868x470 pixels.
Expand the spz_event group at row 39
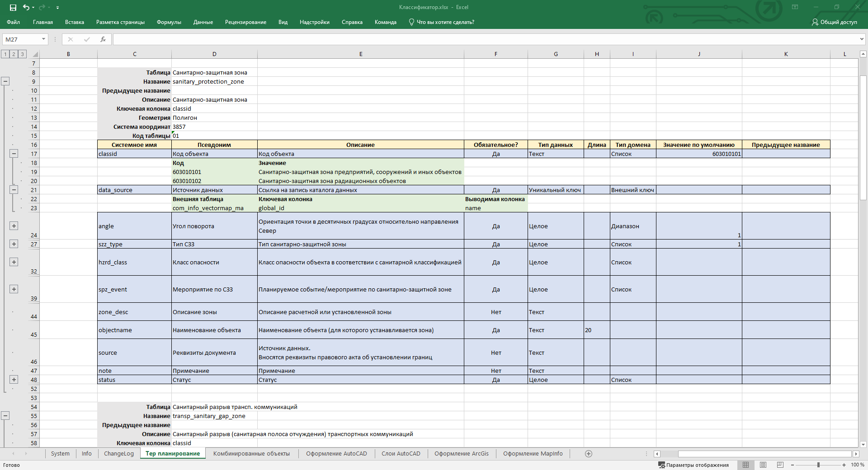14,289
